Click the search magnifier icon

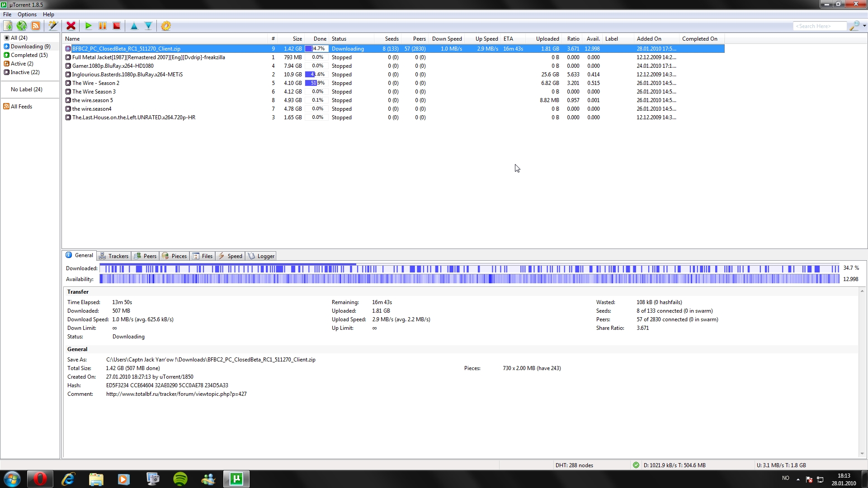854,26
